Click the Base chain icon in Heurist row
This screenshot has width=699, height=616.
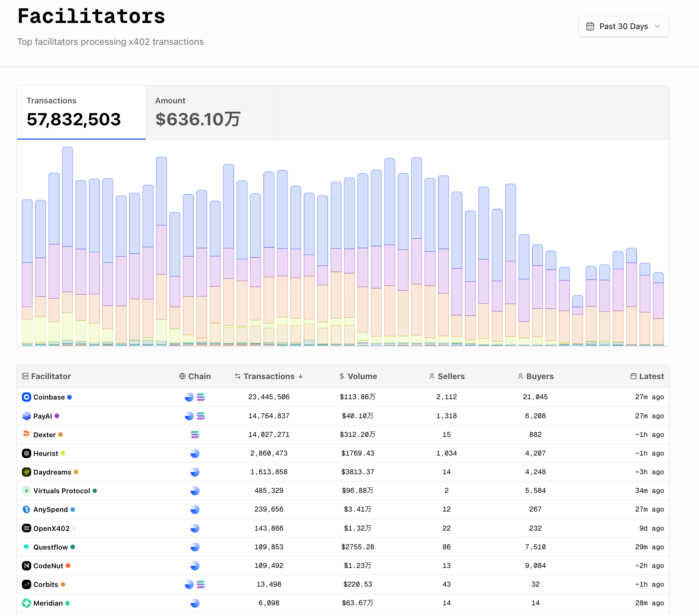(x=195, y=453)
